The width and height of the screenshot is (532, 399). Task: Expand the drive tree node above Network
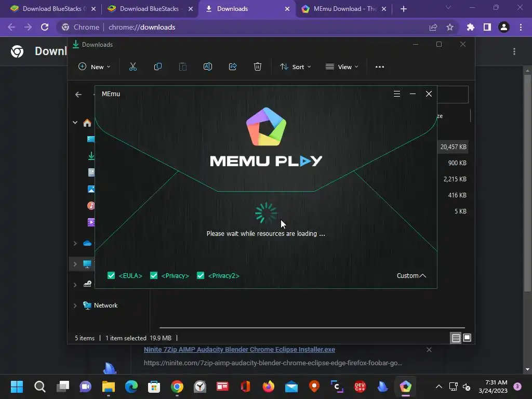[75, 285]
